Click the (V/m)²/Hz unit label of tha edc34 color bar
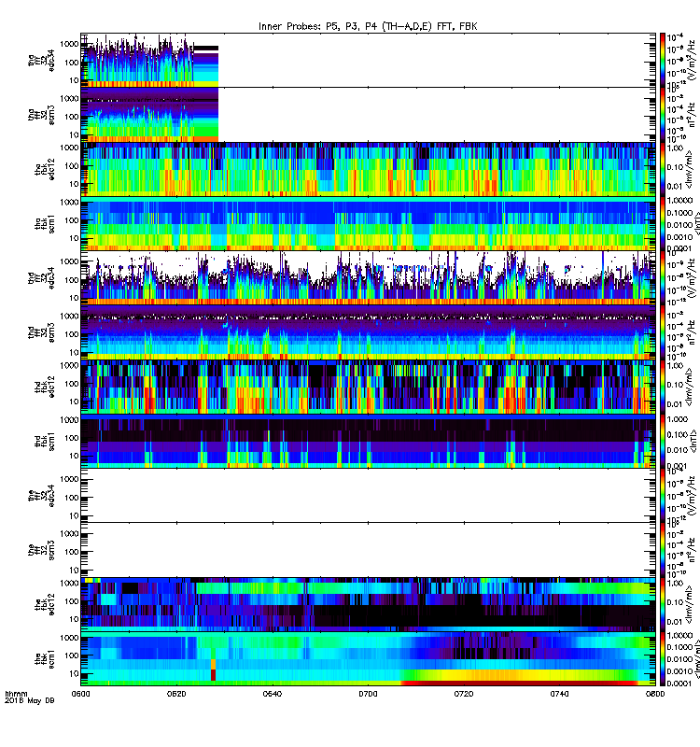Viewport: 700px width, 747px height. click(692, 62)
